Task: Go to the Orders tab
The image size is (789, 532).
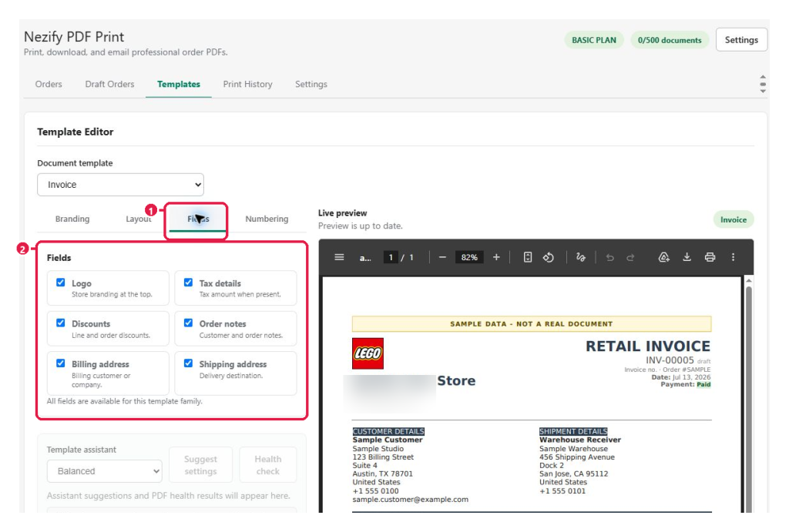Action: coord(49,84)
